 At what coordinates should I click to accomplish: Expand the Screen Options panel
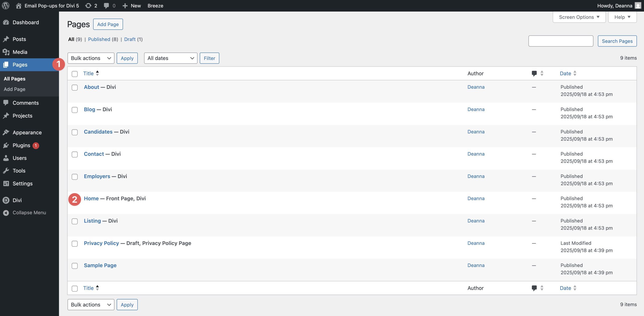click(579, 17)
